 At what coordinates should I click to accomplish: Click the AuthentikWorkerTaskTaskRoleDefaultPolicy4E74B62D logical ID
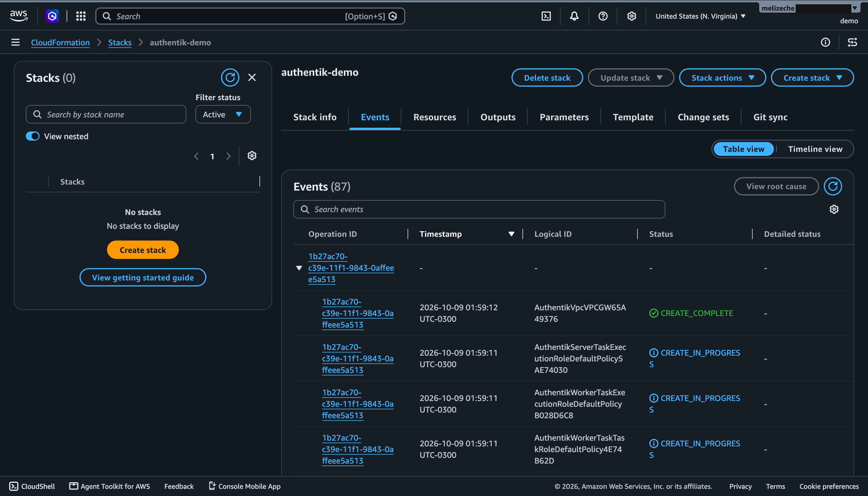pos(579,449)
